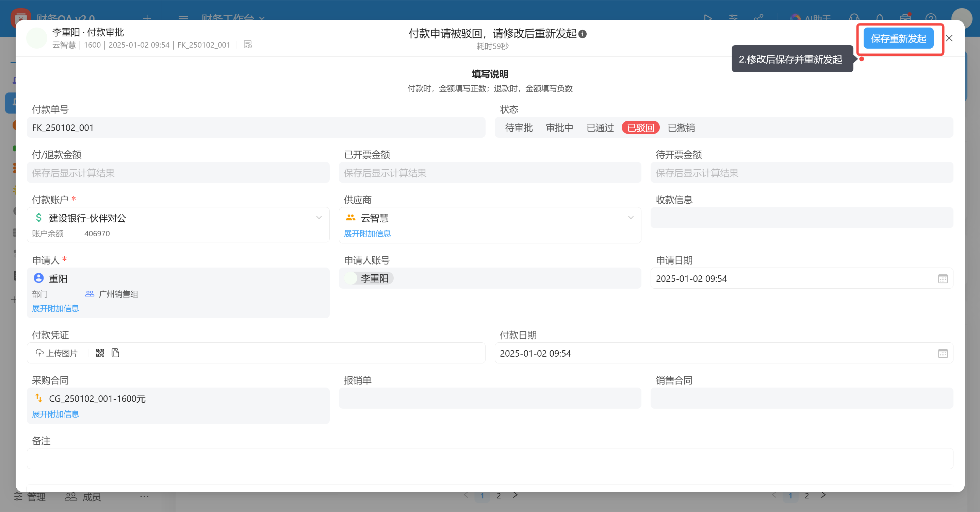This screenshot has height=512, width=980.
Task: Open the 申请日期 calendar icon
Action: [x=943, y=279]
